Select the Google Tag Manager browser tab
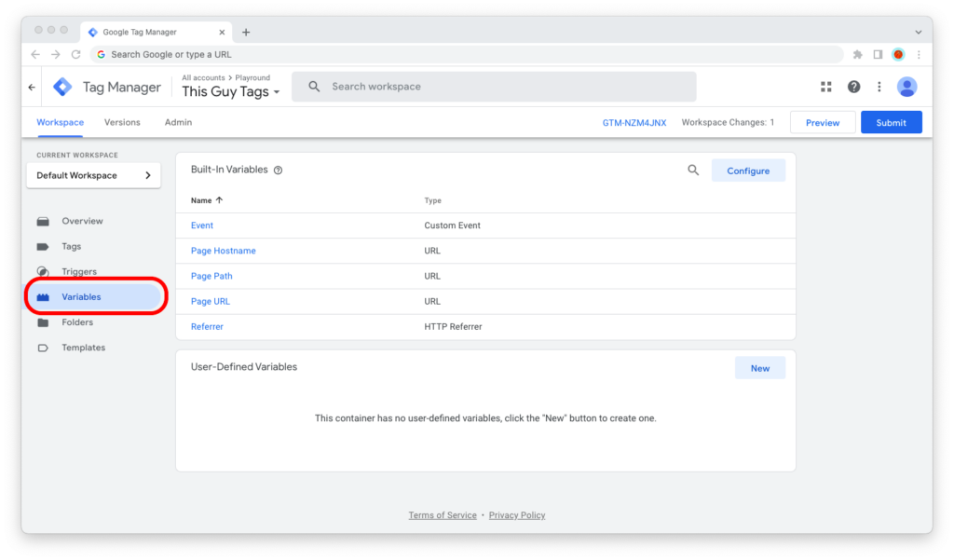Screen dimensions: 954x560 coord(157,33)
